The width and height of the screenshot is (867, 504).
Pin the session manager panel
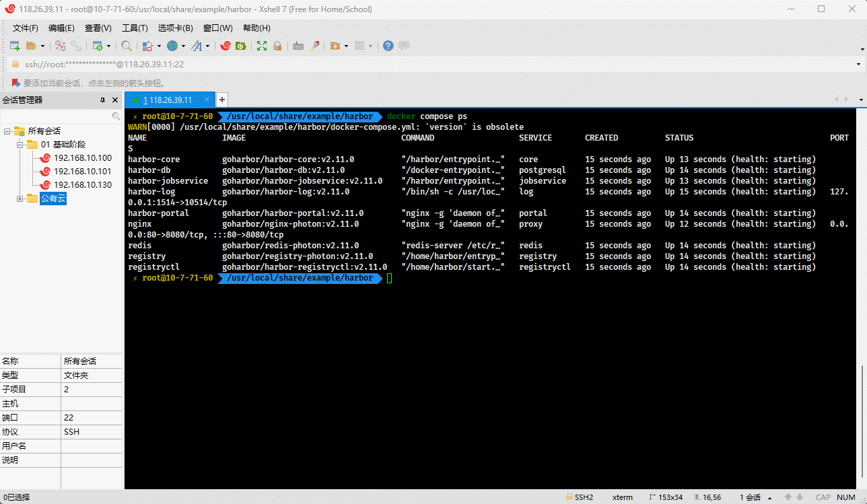(103, 100)
